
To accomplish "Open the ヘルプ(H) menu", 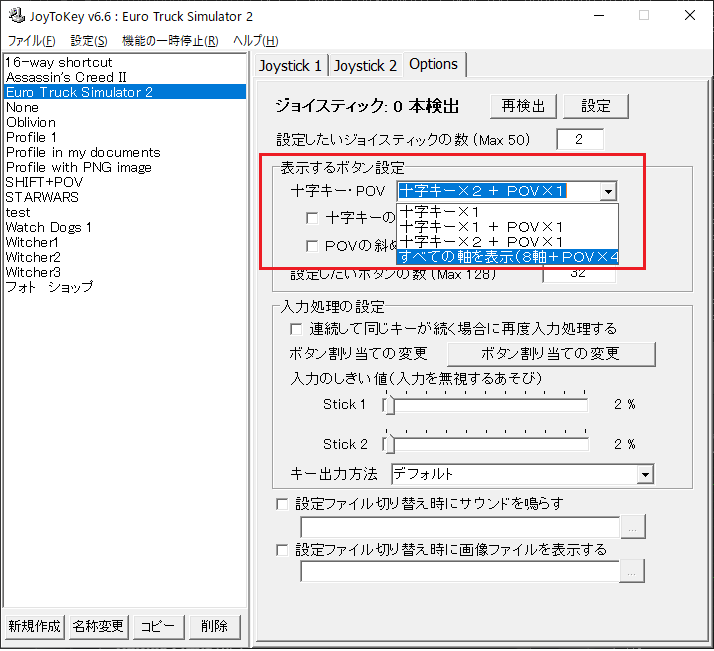I will point(255,41).
